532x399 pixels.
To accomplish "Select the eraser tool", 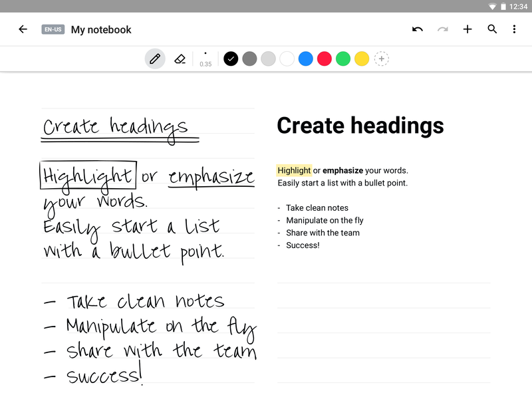I will click(x=180, y=59).
